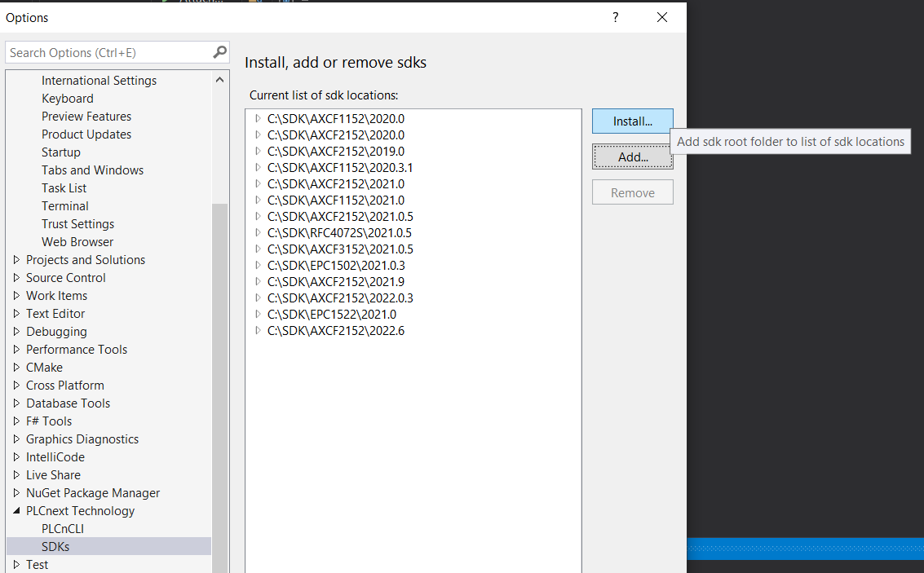Expand the Projects and Solutions node
The width and height of the screenshot is (924, 573).
point(15,259)
